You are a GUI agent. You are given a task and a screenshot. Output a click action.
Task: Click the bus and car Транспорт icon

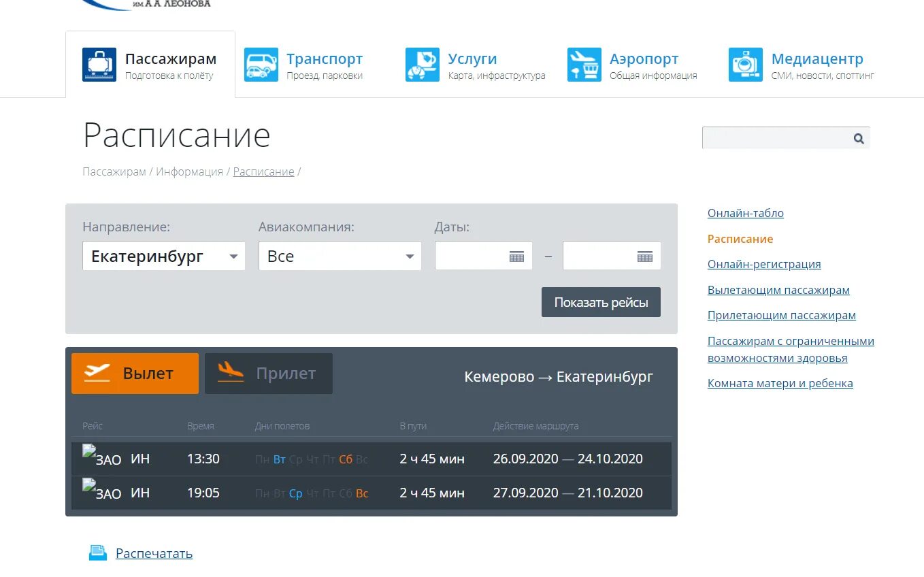[x=261, y=65]
